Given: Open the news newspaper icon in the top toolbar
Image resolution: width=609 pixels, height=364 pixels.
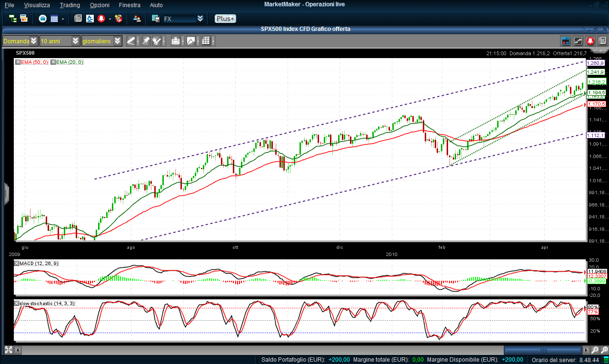Looking at the screenshot, I should click(x=78, y=19).
